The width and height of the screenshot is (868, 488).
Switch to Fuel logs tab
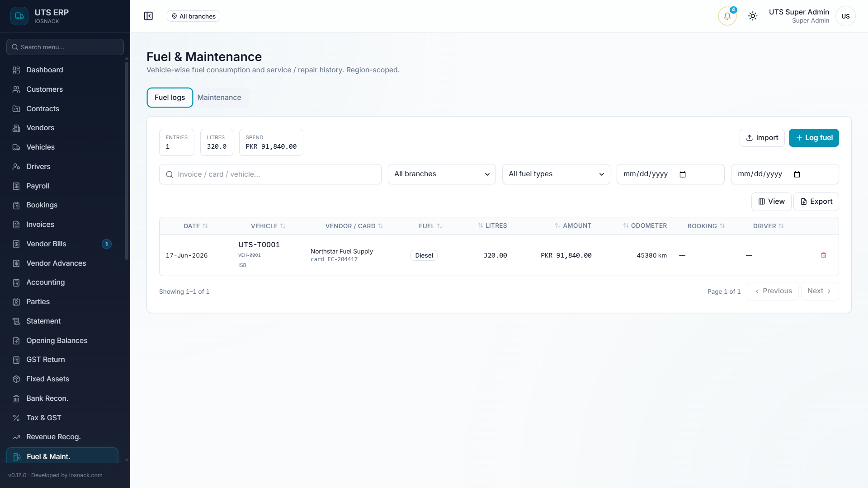170,98
